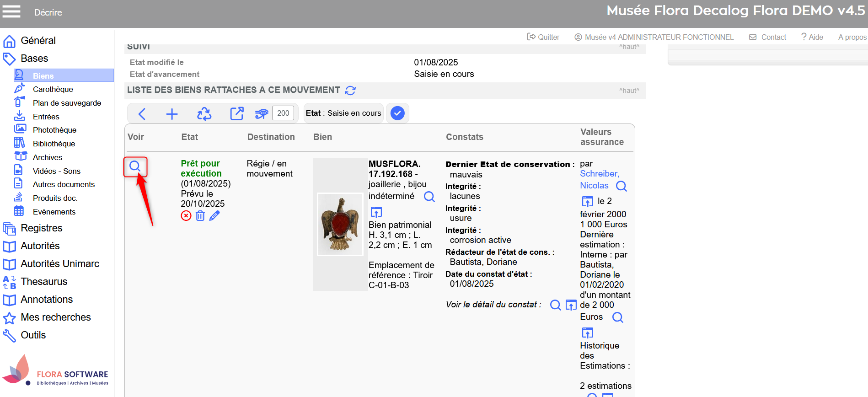
Task: Click the back arrow in the list toolbar
Action: (142, 114)
